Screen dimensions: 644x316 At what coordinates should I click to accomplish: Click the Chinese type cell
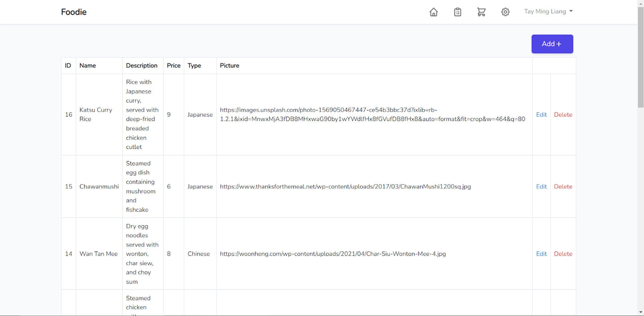pos(200,254)
